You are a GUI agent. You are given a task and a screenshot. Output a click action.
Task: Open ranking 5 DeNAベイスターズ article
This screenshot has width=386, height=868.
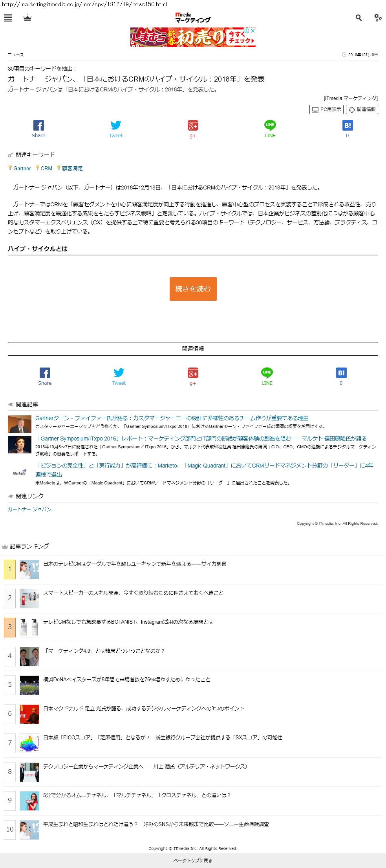126,679
